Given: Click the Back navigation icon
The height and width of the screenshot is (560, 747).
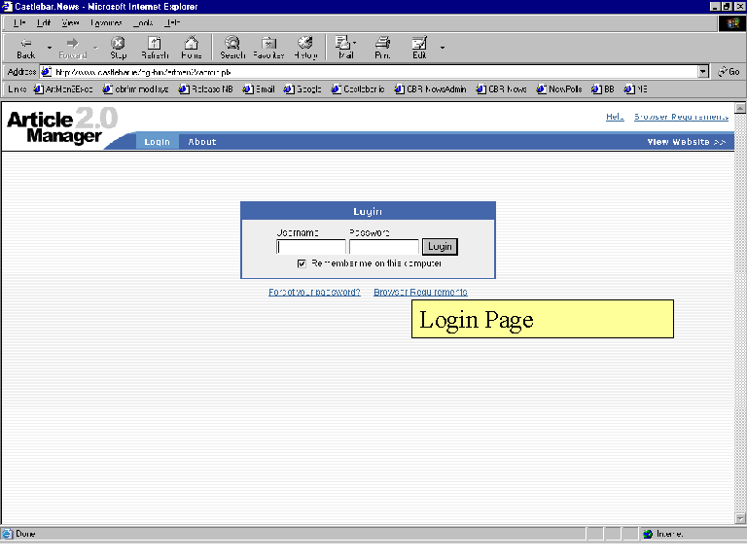Looking at the screenshot, I should [x=25, y=47].
